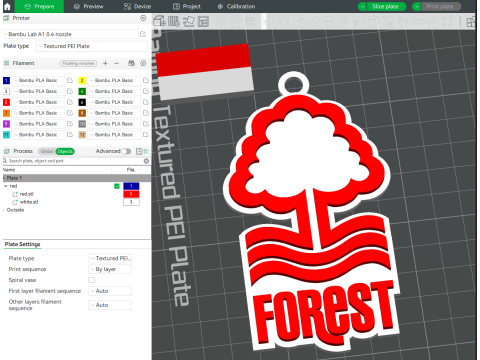Toggle printable checkbox for red object

(x=117, y=186)
